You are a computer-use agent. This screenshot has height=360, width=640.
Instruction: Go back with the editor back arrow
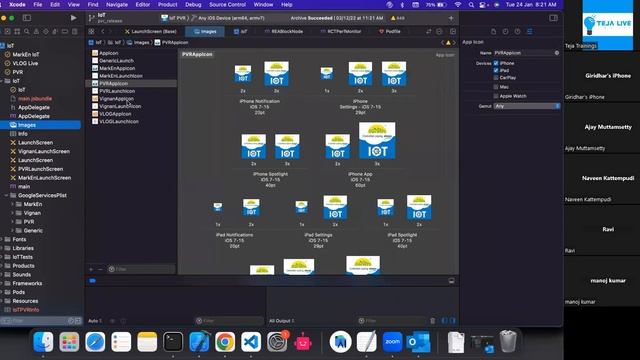[x=103, y=31]
